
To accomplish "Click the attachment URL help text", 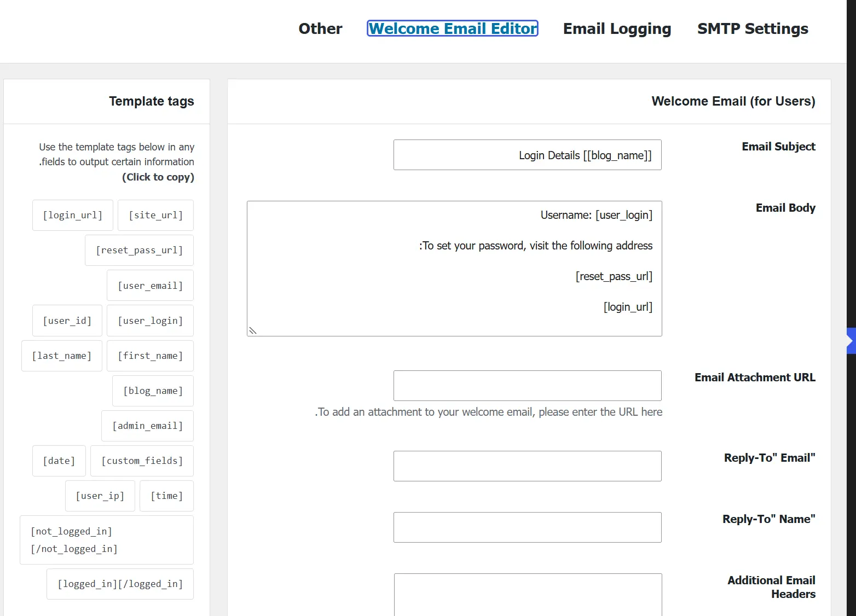I will (489, 412).
